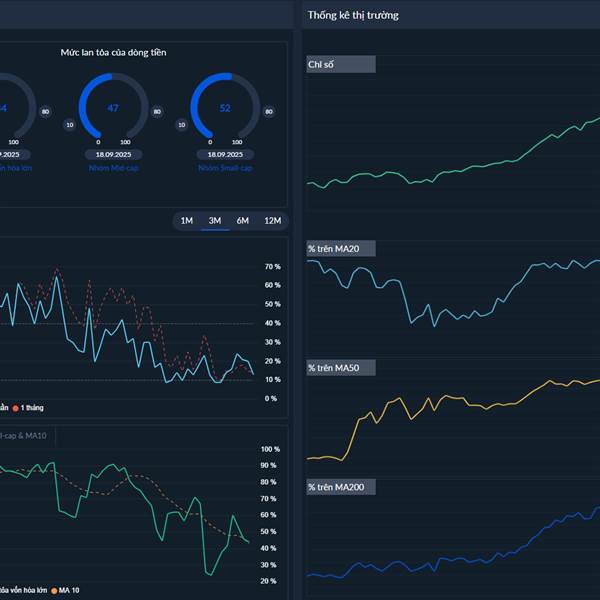The image size is (600, 600).
Task: Click the 10 marker on Mid-cap gauge
Action: [x=70, y=125]
